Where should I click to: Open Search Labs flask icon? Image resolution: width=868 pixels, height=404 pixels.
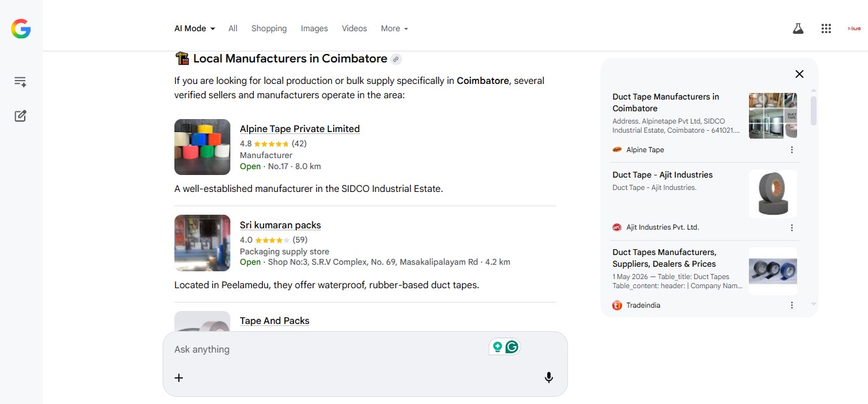point(798,29)
